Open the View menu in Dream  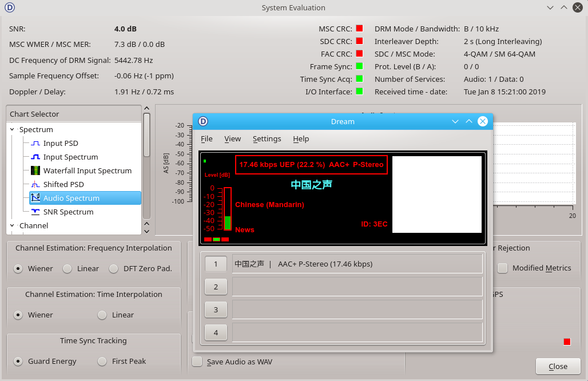click(232, 139)
